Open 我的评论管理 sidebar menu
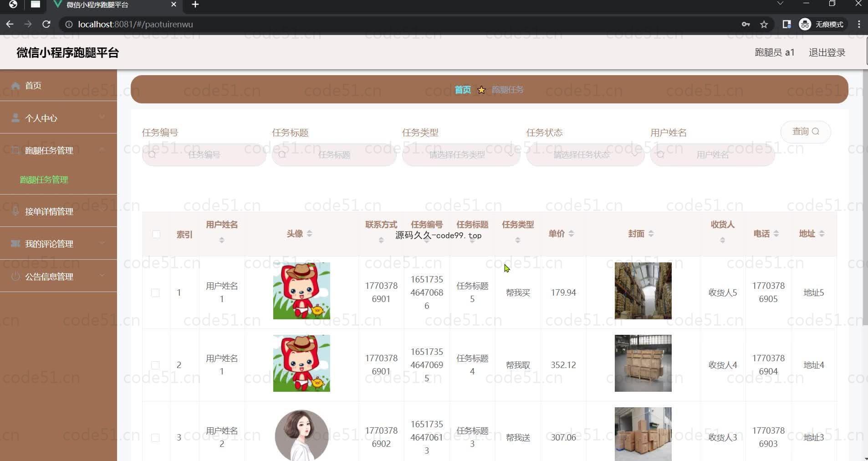Viewport: 868px width, 461px height. click(58, 244)
